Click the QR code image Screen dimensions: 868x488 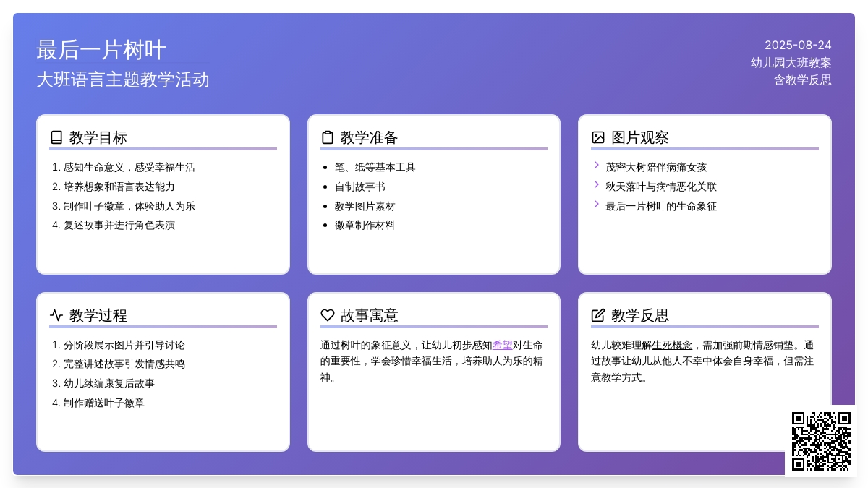821,441
